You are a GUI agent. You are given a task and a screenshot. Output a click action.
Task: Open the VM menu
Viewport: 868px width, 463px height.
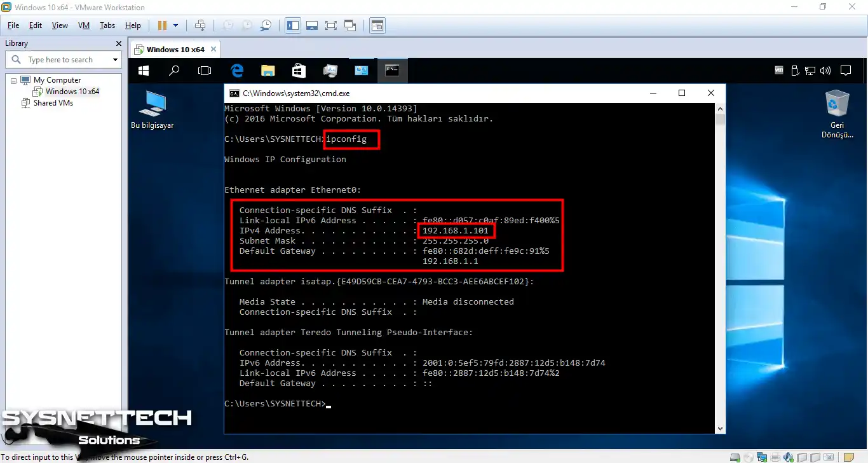click(84, 25)
